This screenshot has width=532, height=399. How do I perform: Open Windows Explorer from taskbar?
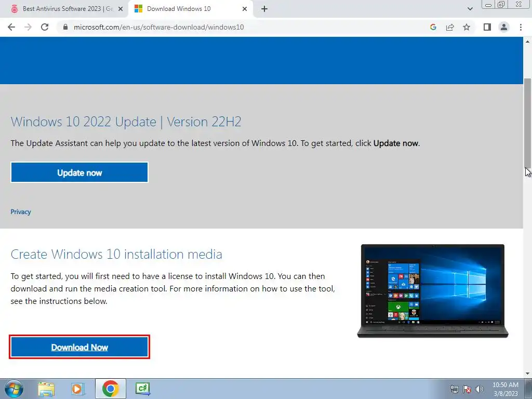(x=46, y=389)
